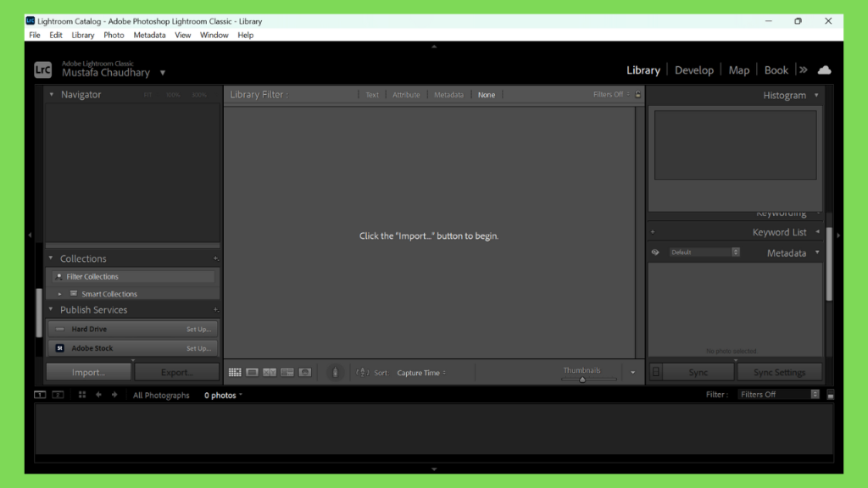
Task: Switch to Map module
Action: tap(738, 70)
